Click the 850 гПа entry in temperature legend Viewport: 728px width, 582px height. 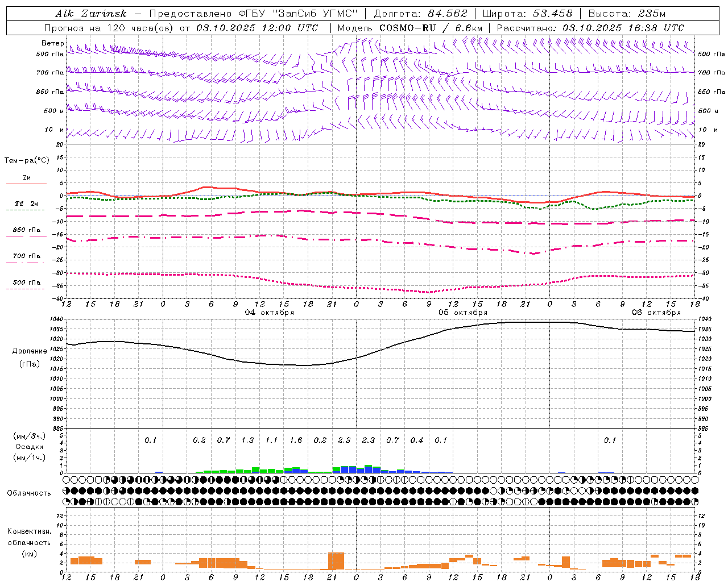coord(26,230)
